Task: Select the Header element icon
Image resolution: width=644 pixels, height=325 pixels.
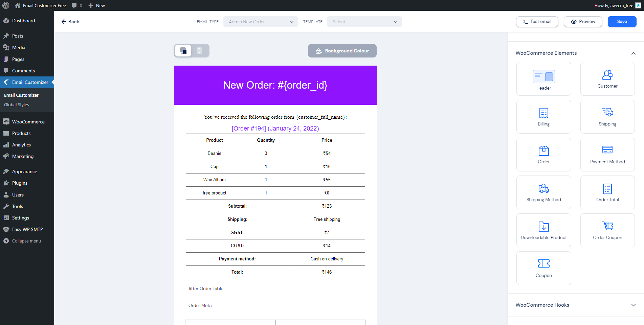Action: 543,77
